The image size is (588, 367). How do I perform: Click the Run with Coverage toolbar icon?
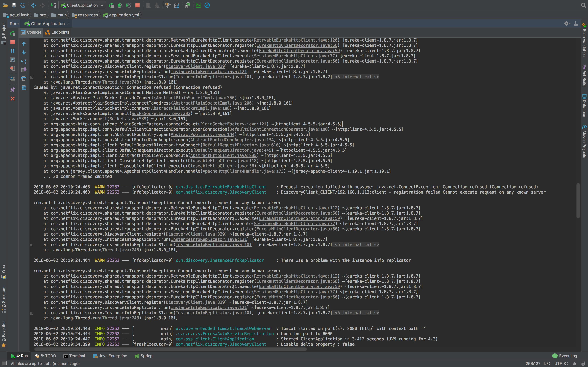129,5
